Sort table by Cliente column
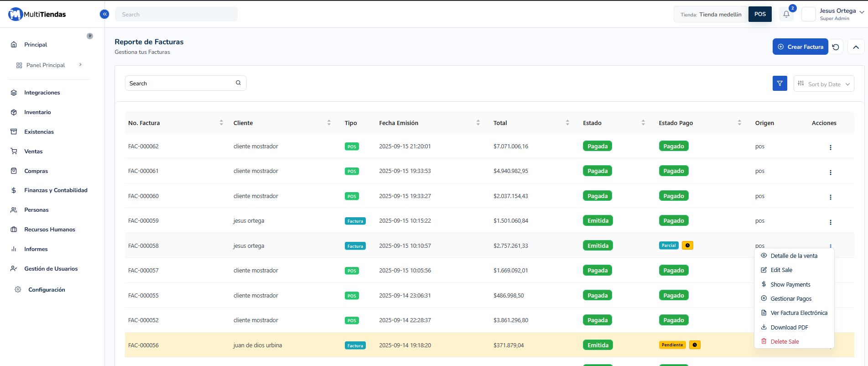Image resolution: width=868 pixels, height=366 pixels. coord(329,123)
